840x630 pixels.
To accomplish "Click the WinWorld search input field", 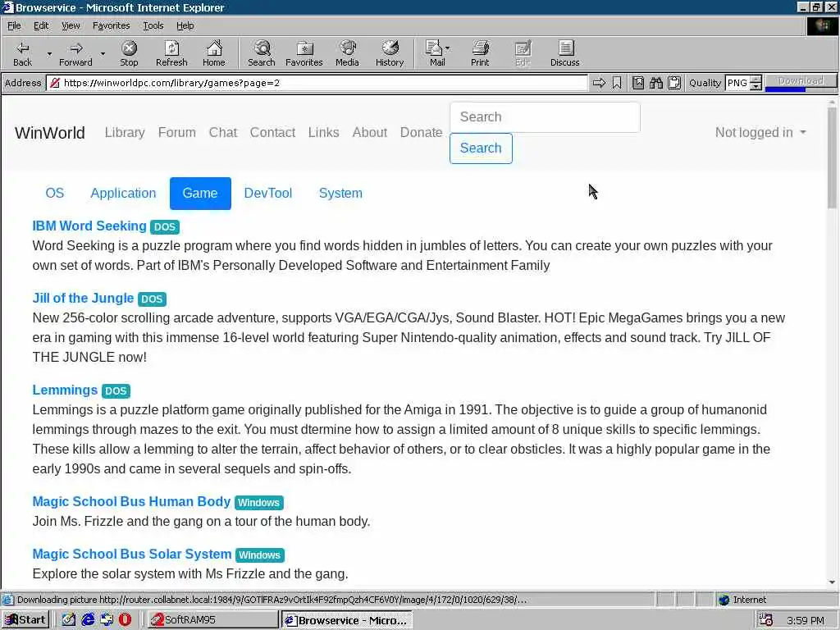I will [x=545, y=116].
